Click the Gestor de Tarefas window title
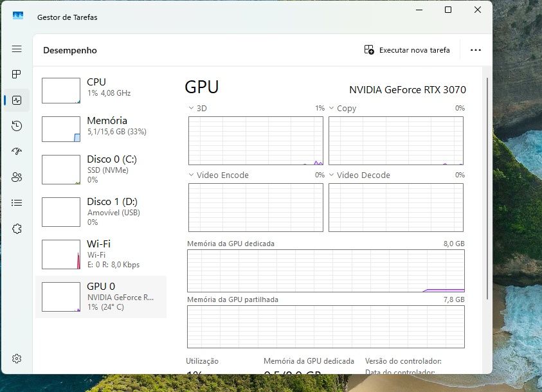Viewport: 542px width, 392px height. (68, 17)
